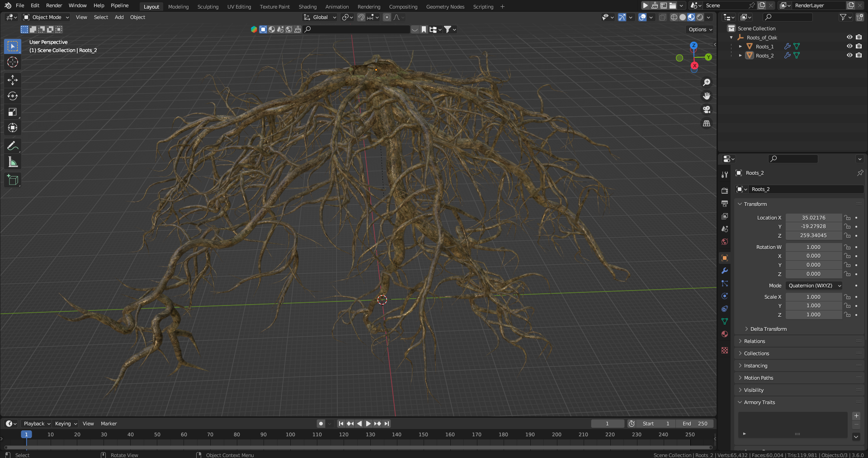This screenshot has width=868, height=458.
Task: Open the rotation Mode Quaternion dropdown
Action: click(x=814, y=286)
